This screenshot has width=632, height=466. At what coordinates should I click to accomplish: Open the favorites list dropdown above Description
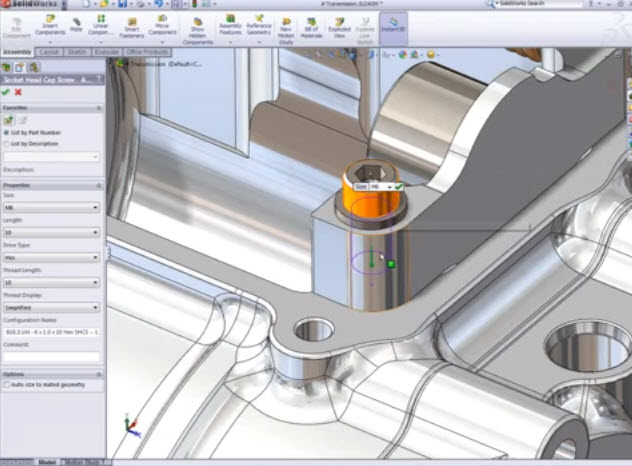tap(51, 157)
